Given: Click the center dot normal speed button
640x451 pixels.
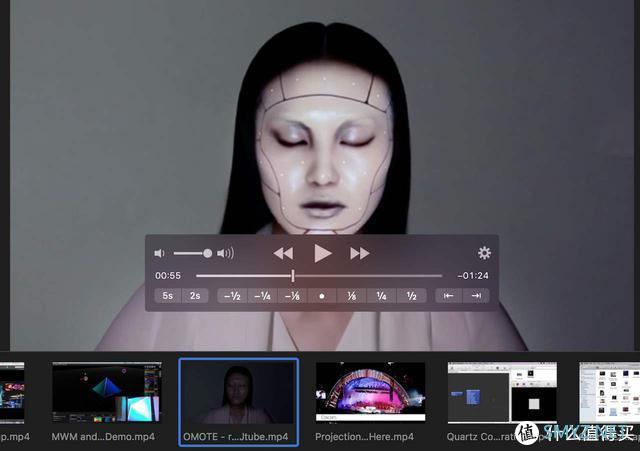Looking at the screenshot, I should pyautogui.click(x=322, y=296).
